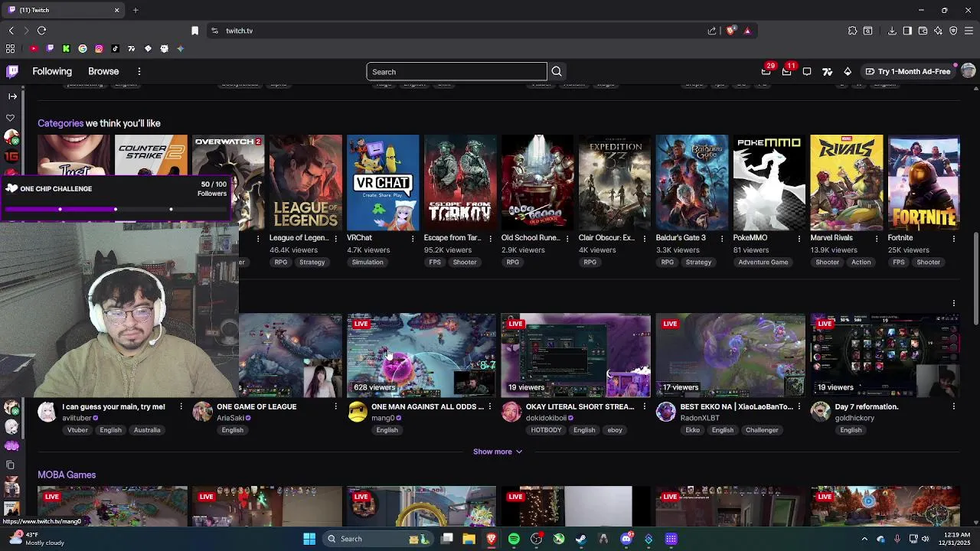Open Steam from the taskbar

tap(581, 539)
